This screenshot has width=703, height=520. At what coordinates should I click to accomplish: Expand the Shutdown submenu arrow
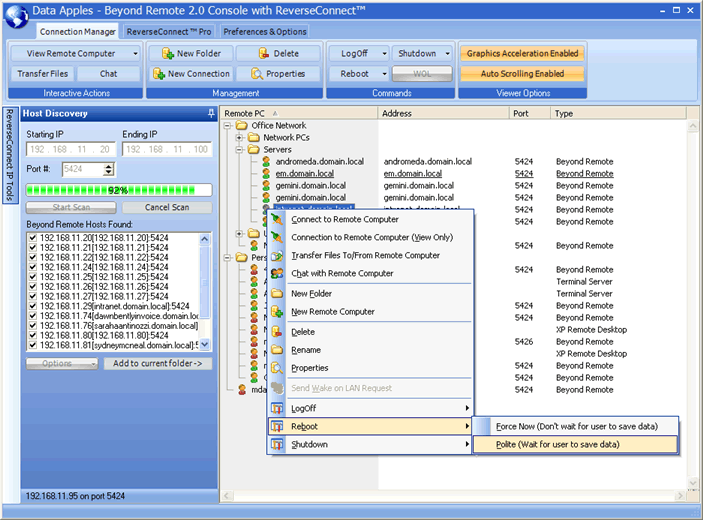467,444
